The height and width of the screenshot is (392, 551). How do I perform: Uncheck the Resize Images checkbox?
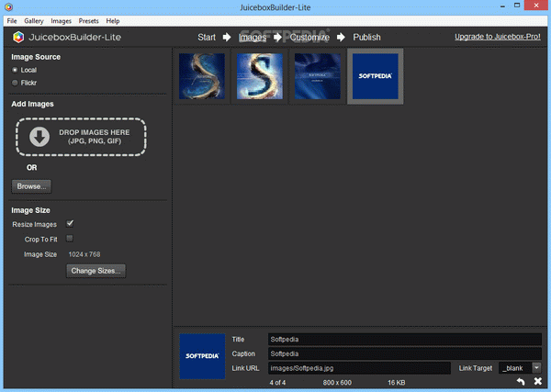point(70,223)
